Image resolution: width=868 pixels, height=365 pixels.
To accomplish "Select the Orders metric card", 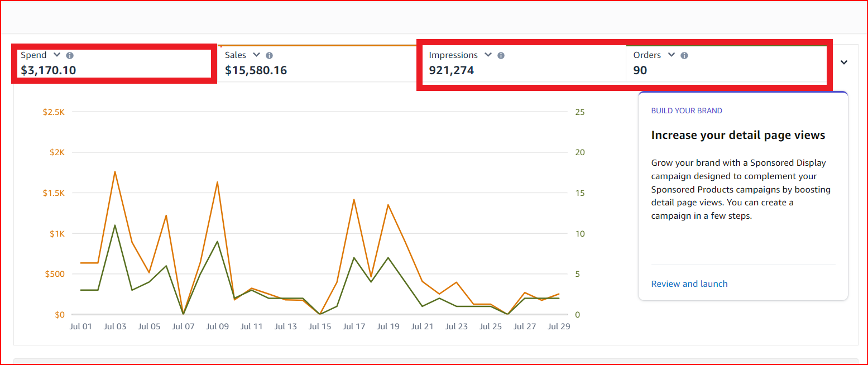I will point(726,63).
